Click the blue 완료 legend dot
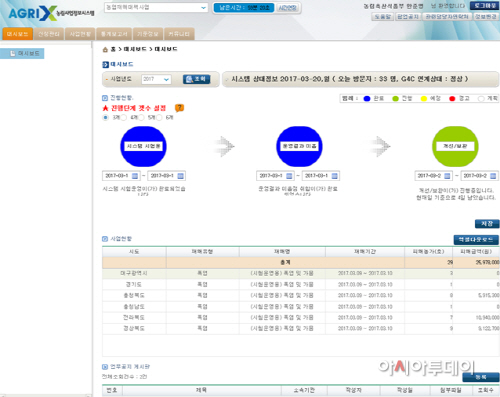This screenshot has width=500, height=397. pos(367,99)
